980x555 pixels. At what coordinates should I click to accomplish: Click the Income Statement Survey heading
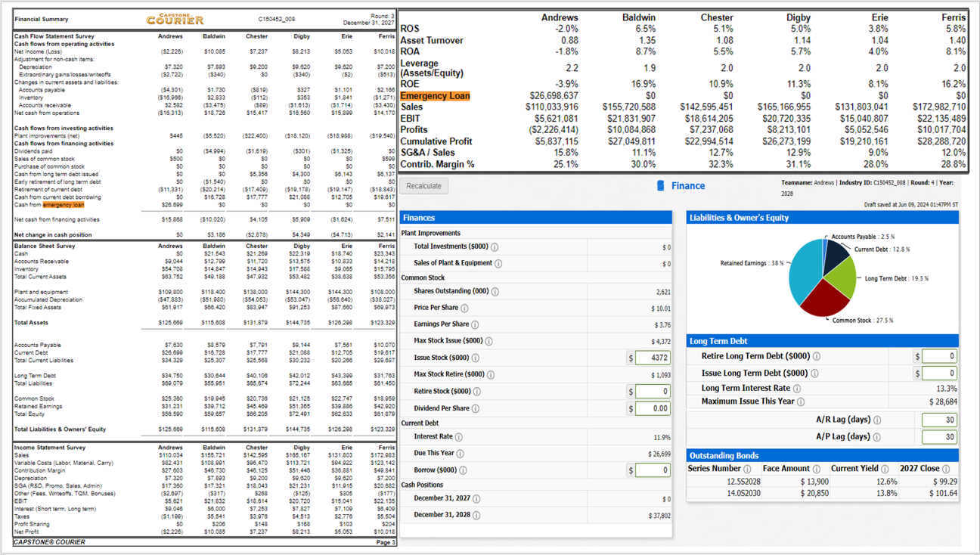point(50,448)
